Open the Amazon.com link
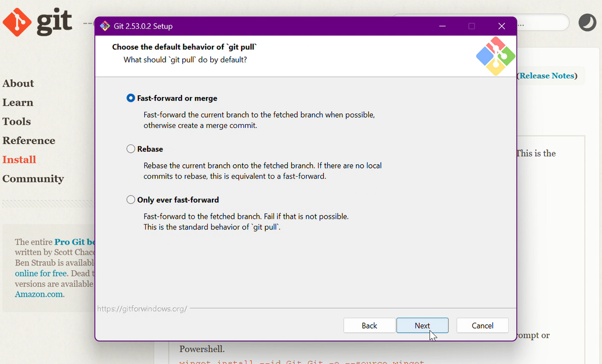Viewport: 602px width, 364px height. [39, 294]
